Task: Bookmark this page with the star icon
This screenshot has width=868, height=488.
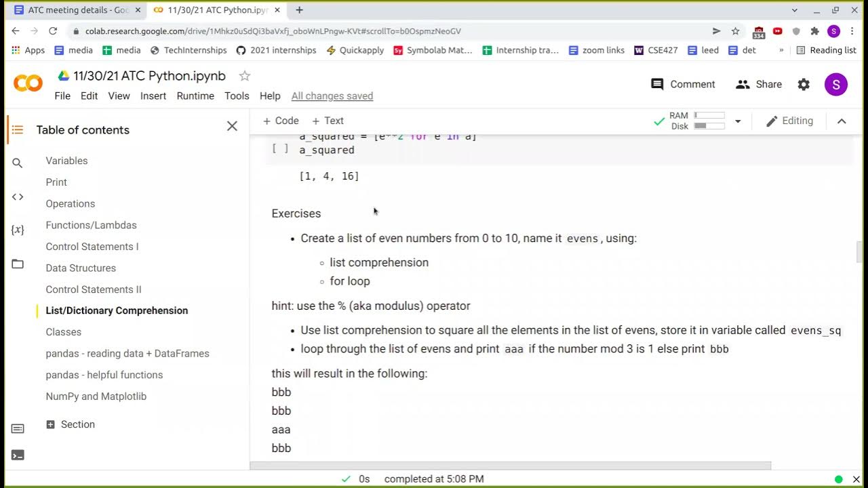Action: tap(735, 31)
